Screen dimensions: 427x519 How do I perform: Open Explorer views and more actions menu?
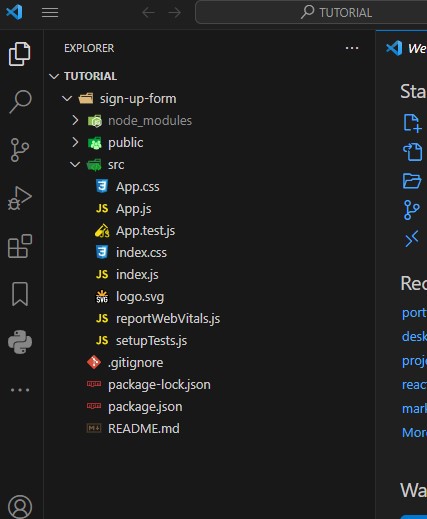coord(352,48)
